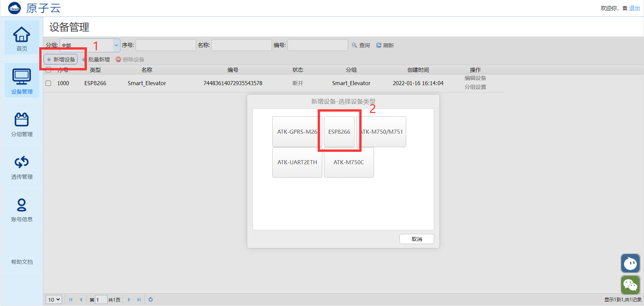Sort by the 创建时间 column header

418,70
